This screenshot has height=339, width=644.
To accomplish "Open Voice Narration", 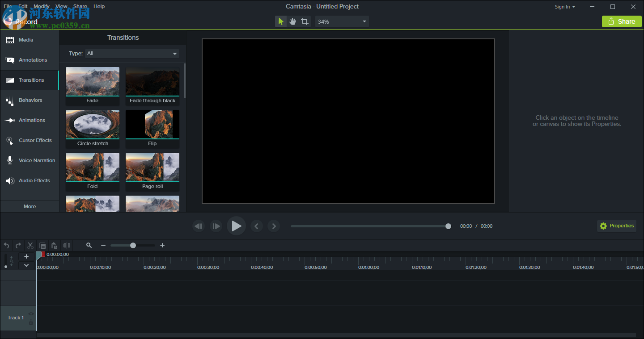I will coord(37,160).
